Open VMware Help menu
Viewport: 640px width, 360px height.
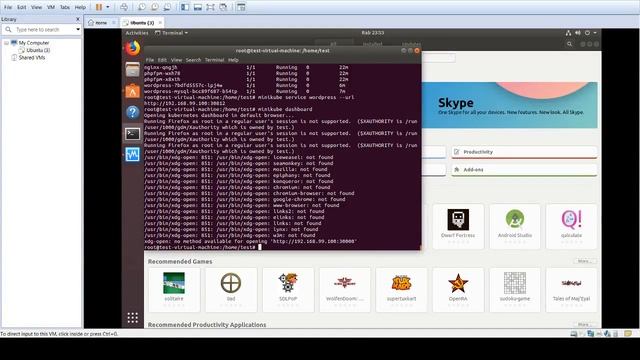[x=80, y=7]
